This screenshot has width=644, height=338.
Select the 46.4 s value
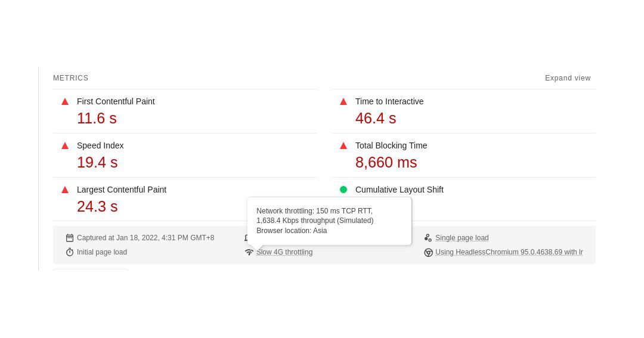(376, 118)
